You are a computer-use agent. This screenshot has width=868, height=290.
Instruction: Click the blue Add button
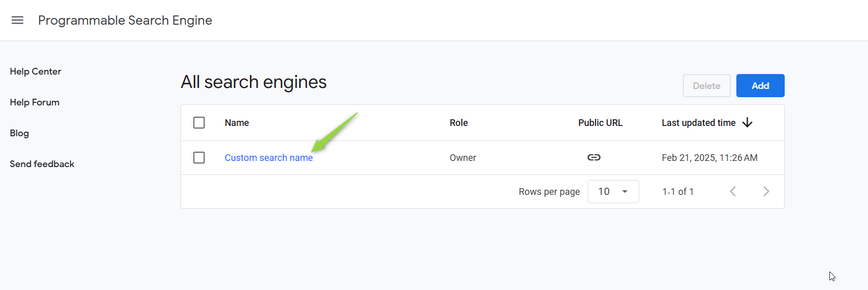[760, 86]
